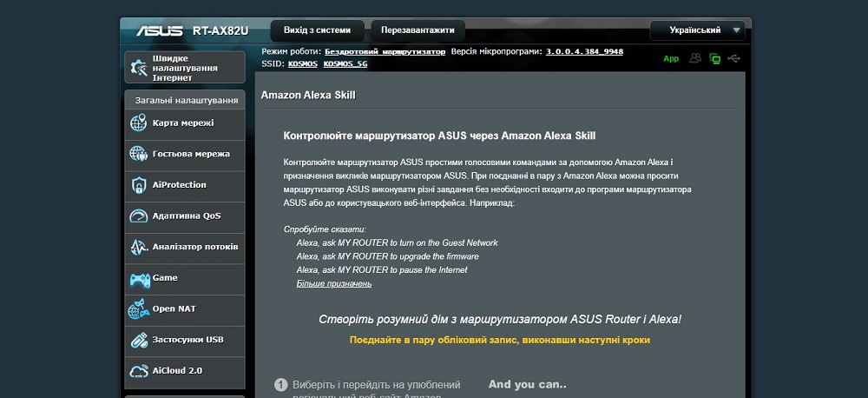Click the Перезавантажити button
Viewport: 868px width, 398px height.
click(418, 30)
